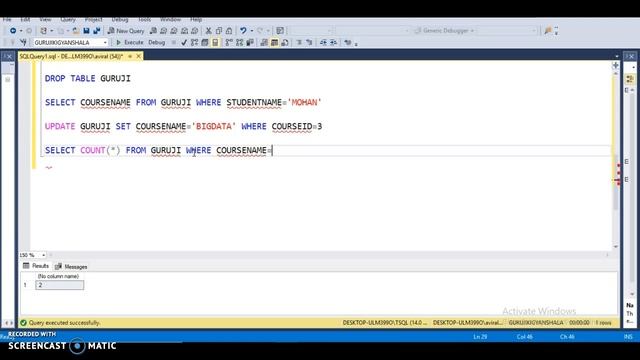Click the Decrease Indent icon
Viewport: 640px width, 360px height.
click(323, 42)
